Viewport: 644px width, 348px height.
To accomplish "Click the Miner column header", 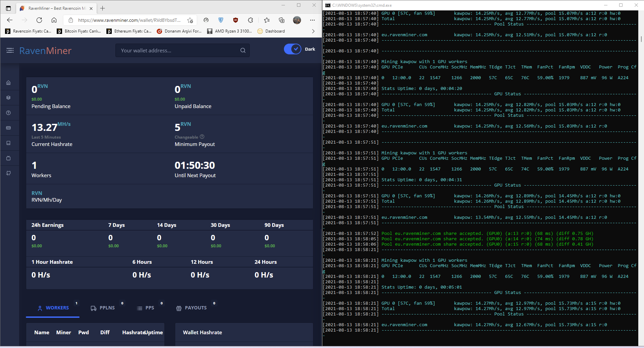I will click(63, 333).
